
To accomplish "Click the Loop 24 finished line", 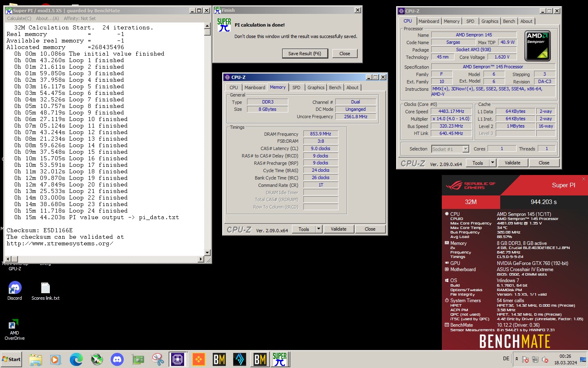I will point(71,211).
